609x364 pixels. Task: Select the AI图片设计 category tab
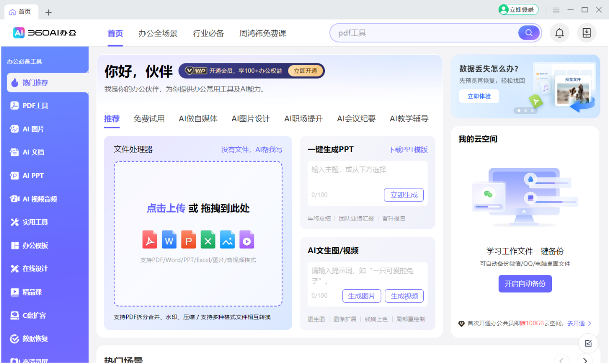[251, 119]
